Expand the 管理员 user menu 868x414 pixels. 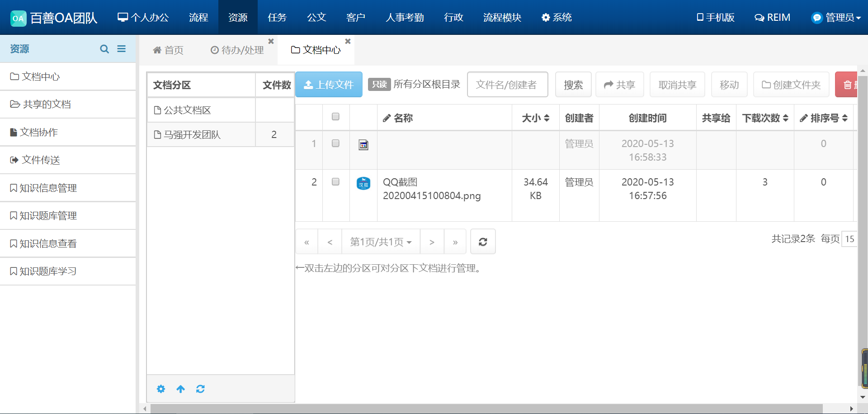(837, 18)
